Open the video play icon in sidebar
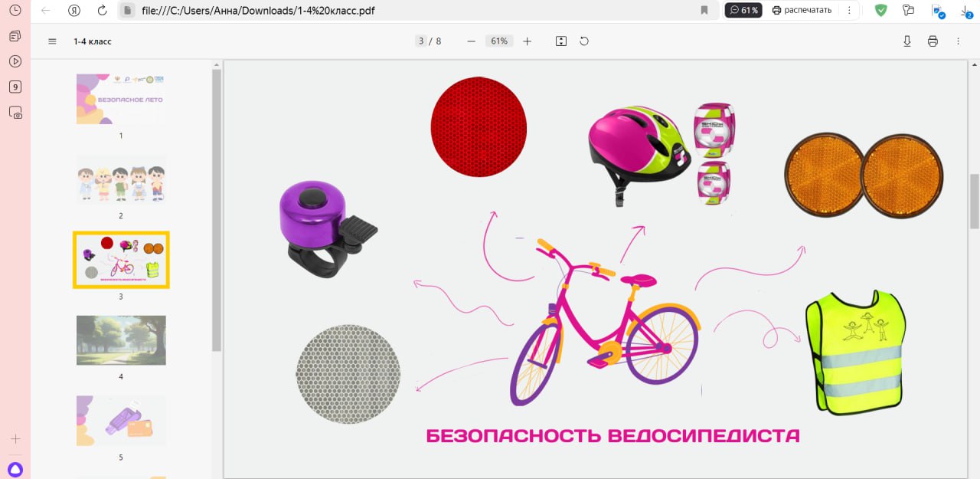 tap(15, 61)
